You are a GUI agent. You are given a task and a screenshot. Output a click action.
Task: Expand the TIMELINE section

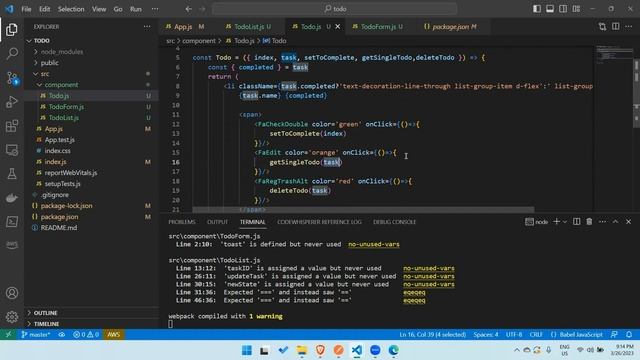[x=46, y=324]
